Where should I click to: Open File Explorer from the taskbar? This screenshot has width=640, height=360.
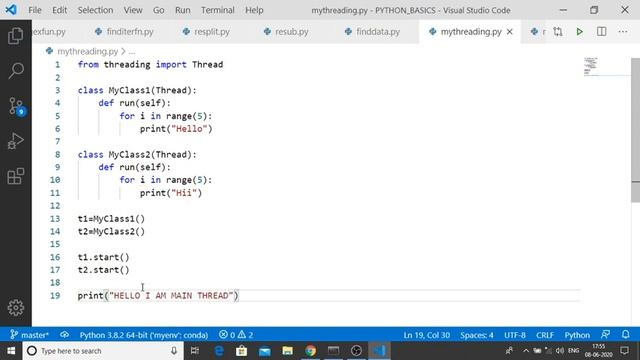[x=287, y=351]
